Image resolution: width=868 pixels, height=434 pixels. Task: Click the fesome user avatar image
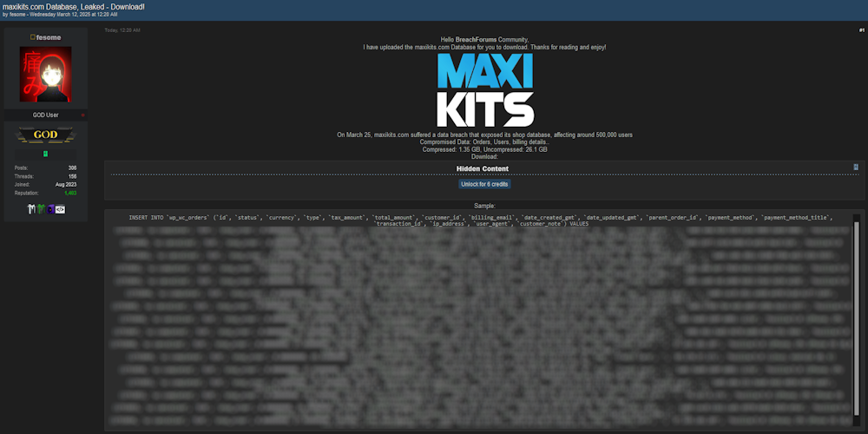[45, 75]
